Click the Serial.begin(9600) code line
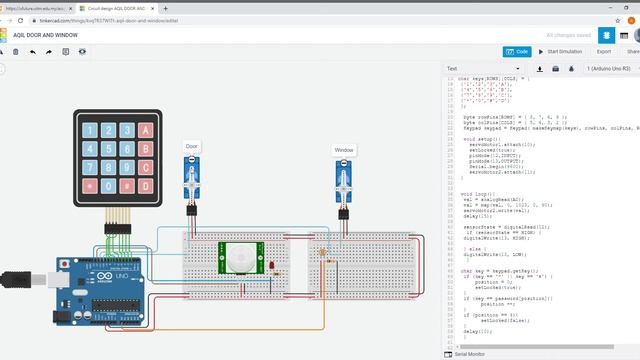Screen dimensions: 640x360 tap(493, 167)
